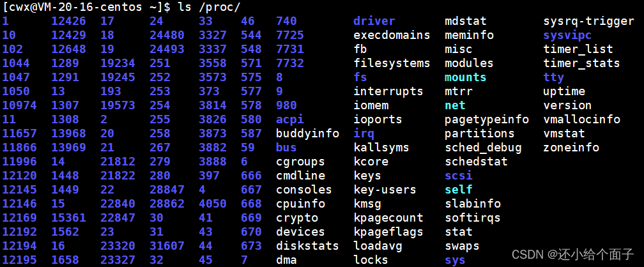Select the 'schedstat' file name
Viewport: 644px width, 267px height.
476,162
